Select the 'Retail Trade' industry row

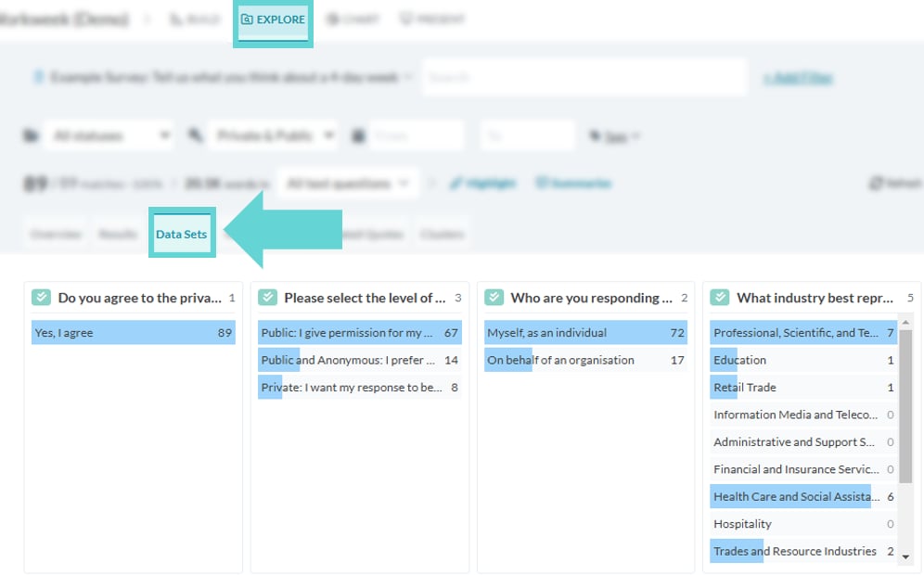tap(803, 387)
